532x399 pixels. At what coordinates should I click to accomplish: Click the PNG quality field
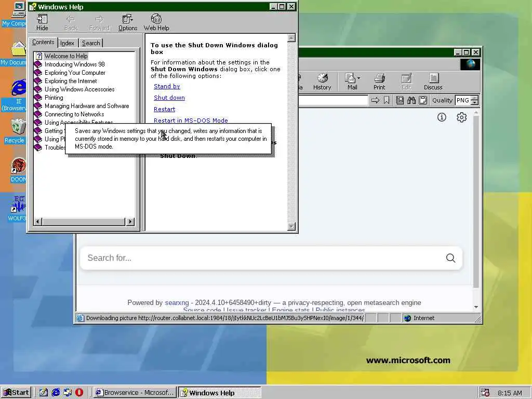coord(463,100)
